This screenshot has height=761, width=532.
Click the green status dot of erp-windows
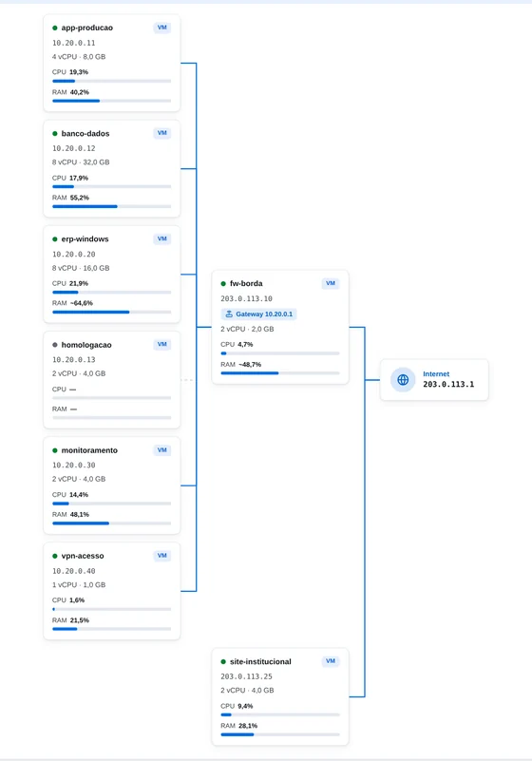[x=55, y=238]
